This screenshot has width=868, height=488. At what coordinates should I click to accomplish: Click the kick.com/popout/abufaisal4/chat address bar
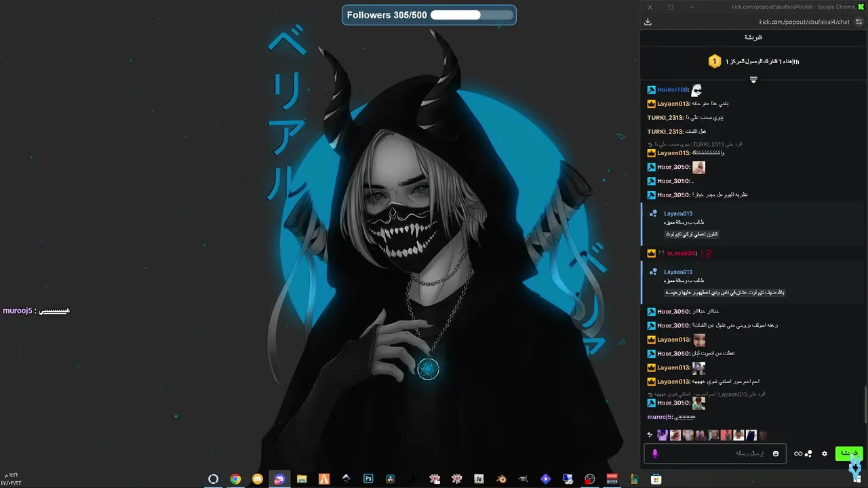tap(804, 22)
